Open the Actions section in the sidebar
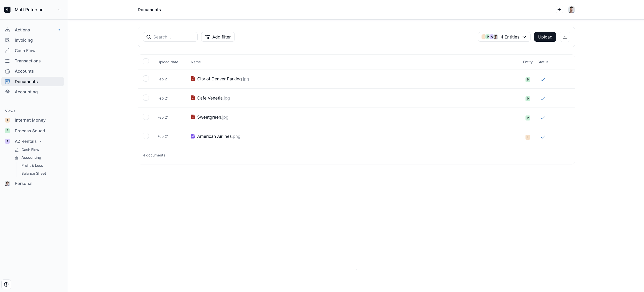This screenshot has width=644, height=292. 22,30
